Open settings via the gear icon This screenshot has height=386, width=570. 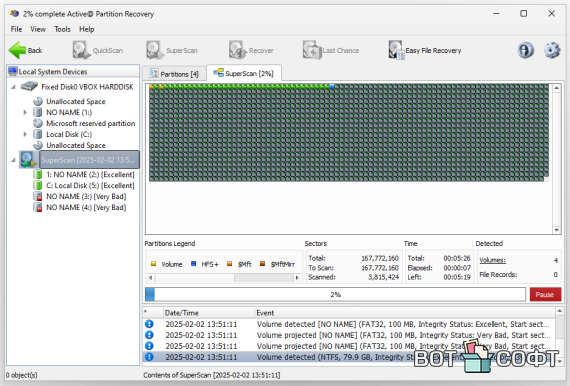(552, 50)
